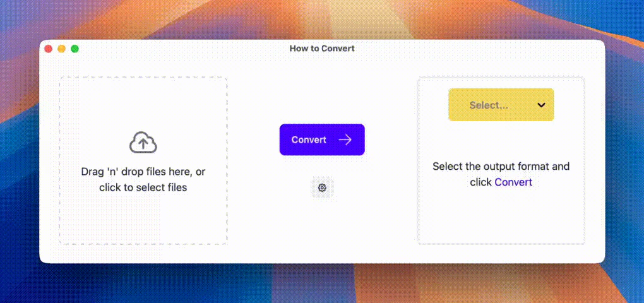Click the Drag 'n' drop files text
Screen dimensions: 644x303
click(143, 172)
